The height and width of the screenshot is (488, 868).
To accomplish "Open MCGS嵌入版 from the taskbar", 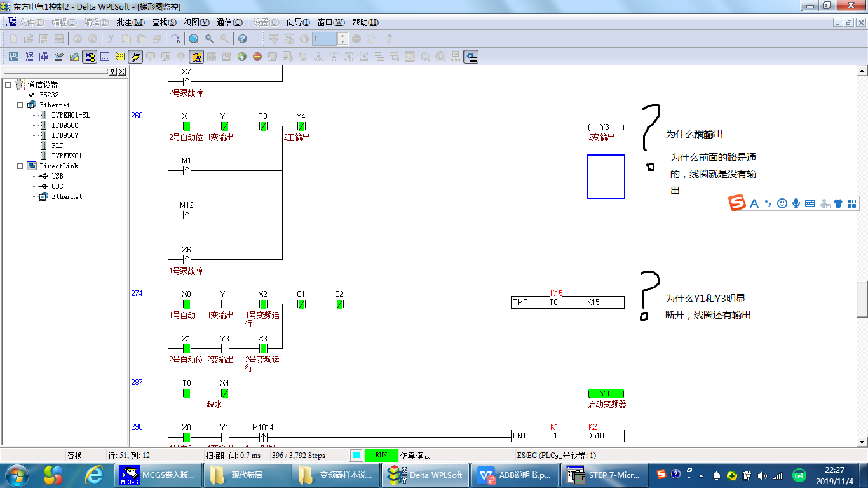I will click(x=158, y=475).
